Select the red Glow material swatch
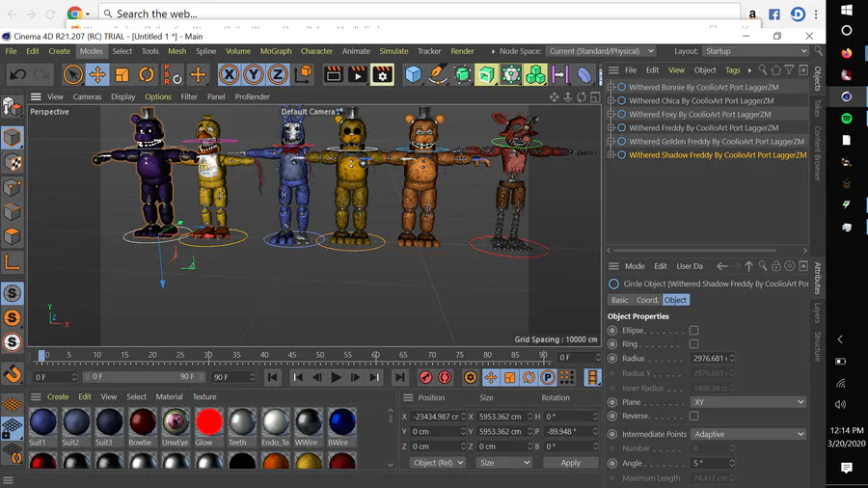Image resolution: width=868 pixels, height=488 pixels. click(208, 421)
